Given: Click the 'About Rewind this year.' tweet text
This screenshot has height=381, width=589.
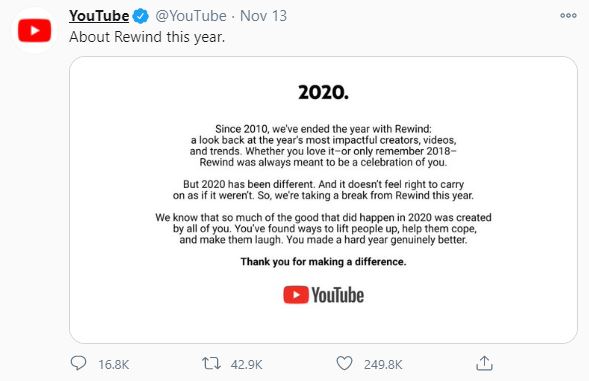Looking at the screenshot, I should pos(147,37).
